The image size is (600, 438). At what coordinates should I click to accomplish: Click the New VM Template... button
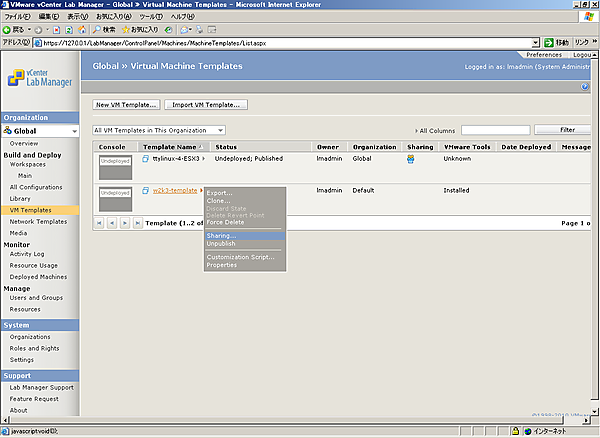coord(125,104)
